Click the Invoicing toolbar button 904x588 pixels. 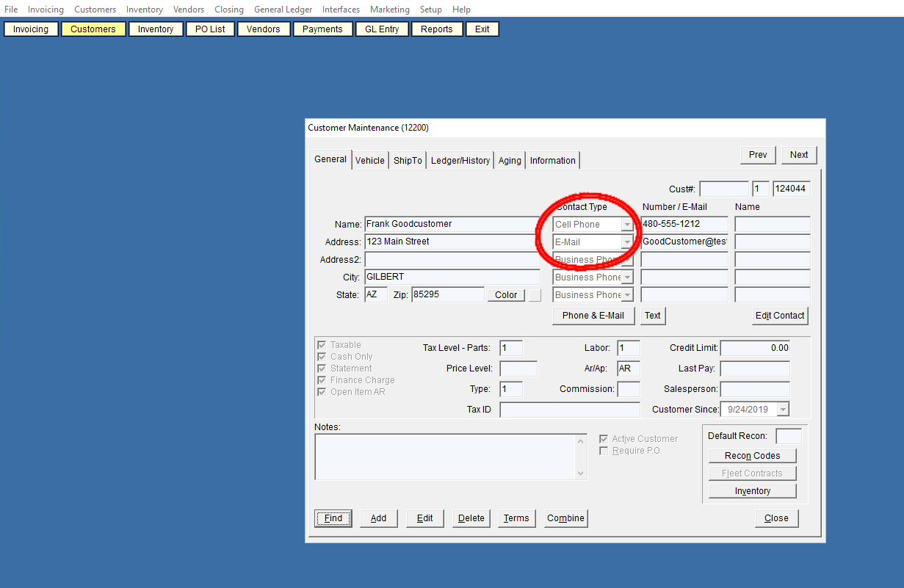[31, 29]
